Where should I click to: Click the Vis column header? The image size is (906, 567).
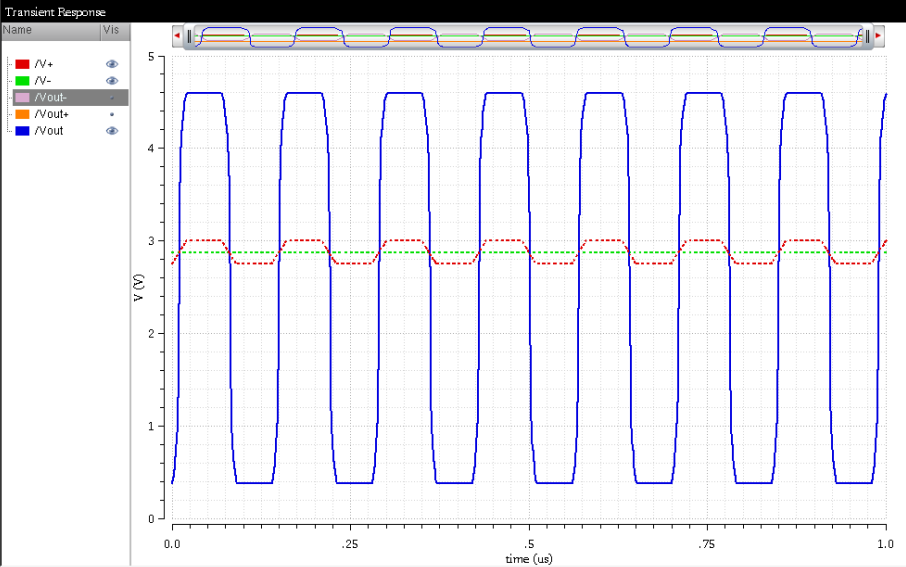(116, 31)
